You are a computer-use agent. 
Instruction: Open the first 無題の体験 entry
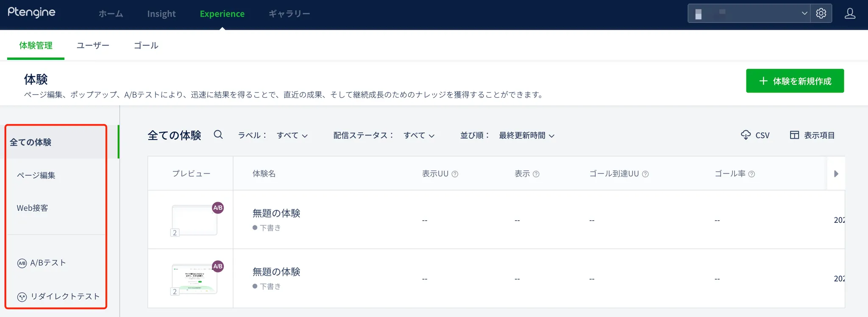[x=276, y=213]
